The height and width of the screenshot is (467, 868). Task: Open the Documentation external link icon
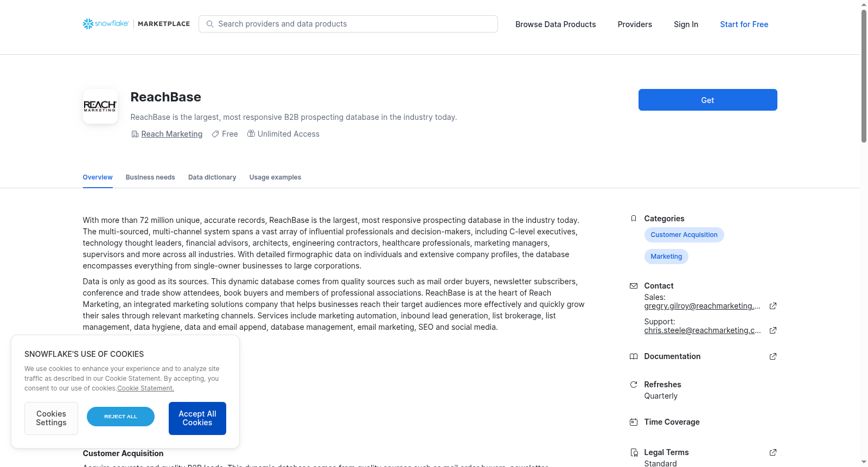773,356
